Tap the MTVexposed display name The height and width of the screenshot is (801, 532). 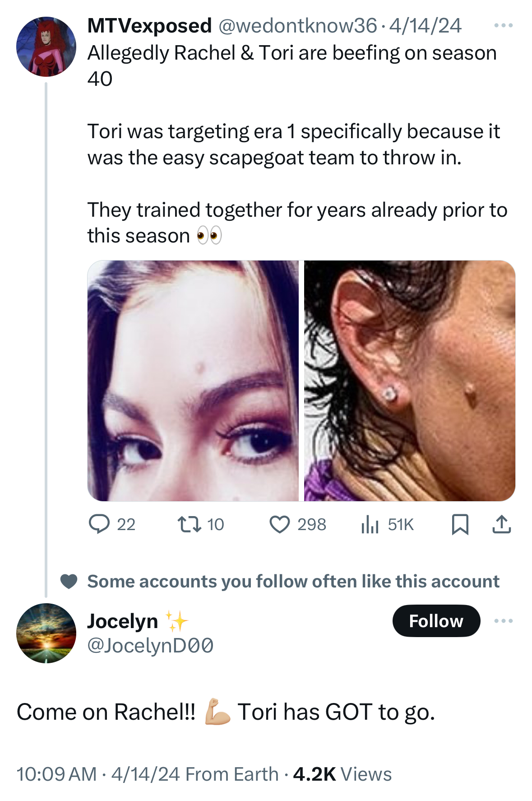coord(149,26)
